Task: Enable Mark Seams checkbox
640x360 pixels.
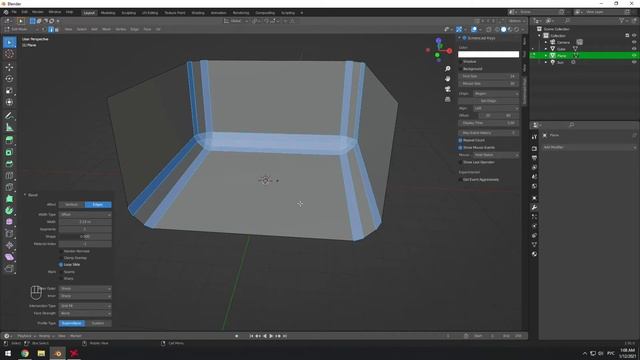Action: click(61, 272)
